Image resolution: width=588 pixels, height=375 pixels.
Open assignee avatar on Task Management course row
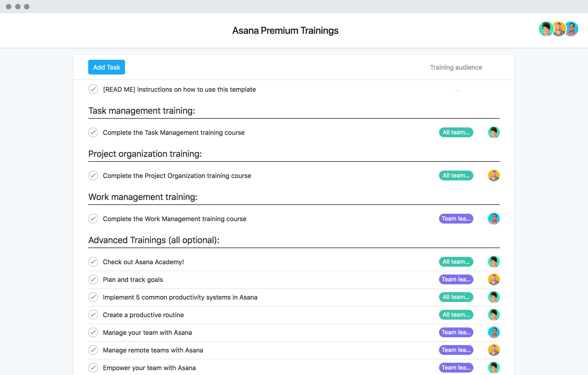point(494,132)
